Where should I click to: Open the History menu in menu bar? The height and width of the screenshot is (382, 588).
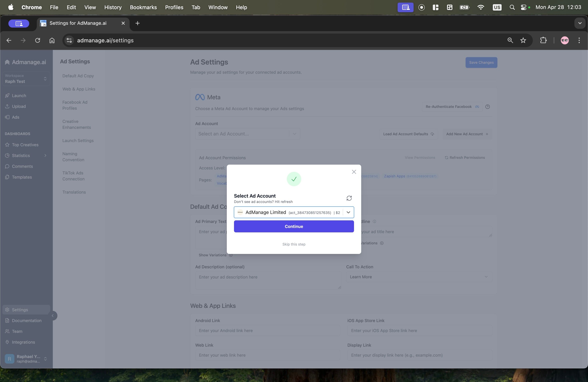[x=113, y=7]
